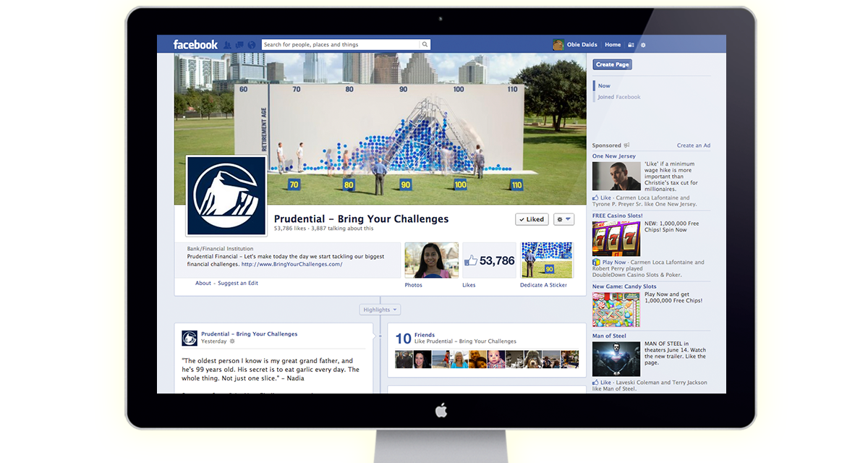Like One New Jersey via thumbs-up icon
This screenshot has width=868, height=463.
tap(596, 197)
